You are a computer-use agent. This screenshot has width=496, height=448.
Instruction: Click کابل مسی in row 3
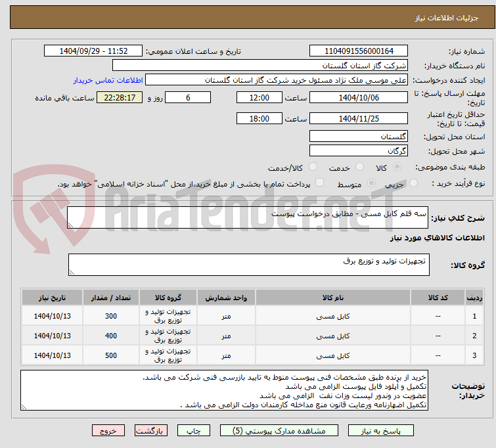pyautogui.click(x=333, y=355)
